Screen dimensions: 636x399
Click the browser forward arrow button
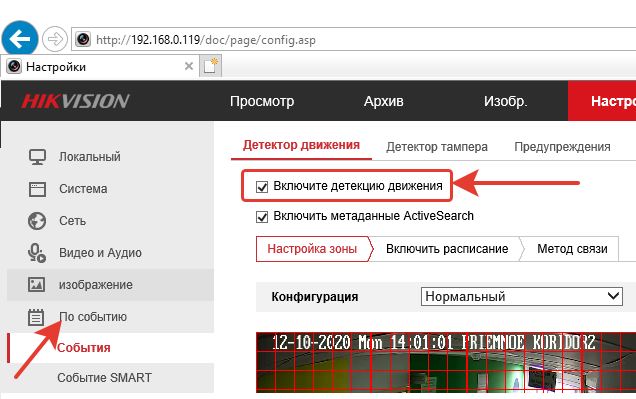[55, 39]
